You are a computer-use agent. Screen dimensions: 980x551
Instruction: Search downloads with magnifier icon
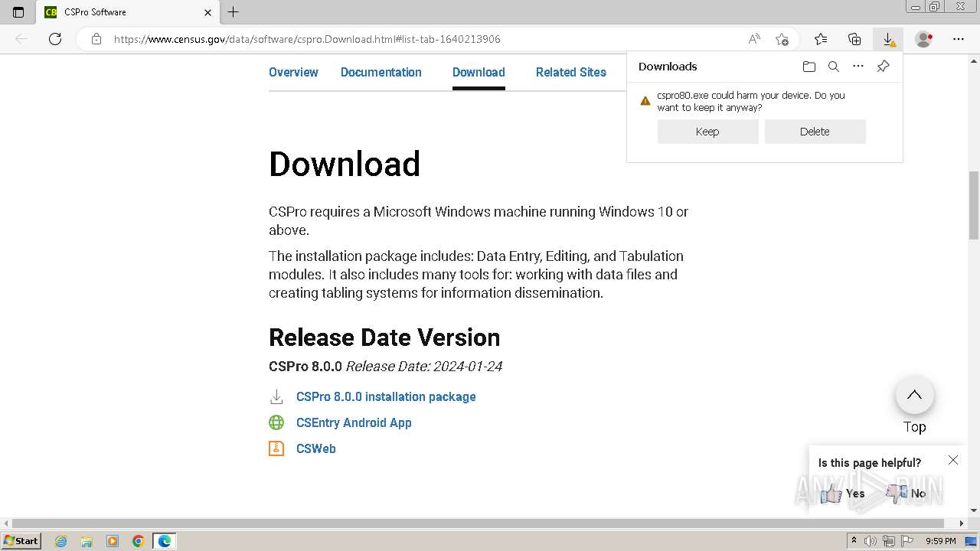[x=834, y=67]
